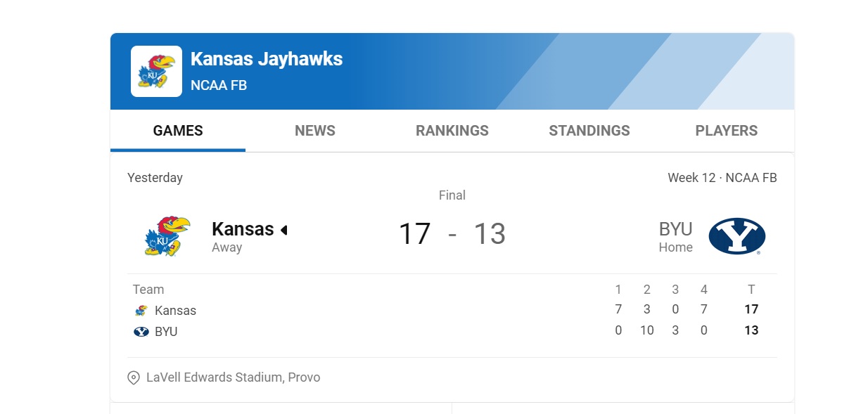Image resolution: width=868 pixels, height=414 pixels.
Task: Switch to the NEWS tab
Action: click(315, 131)
